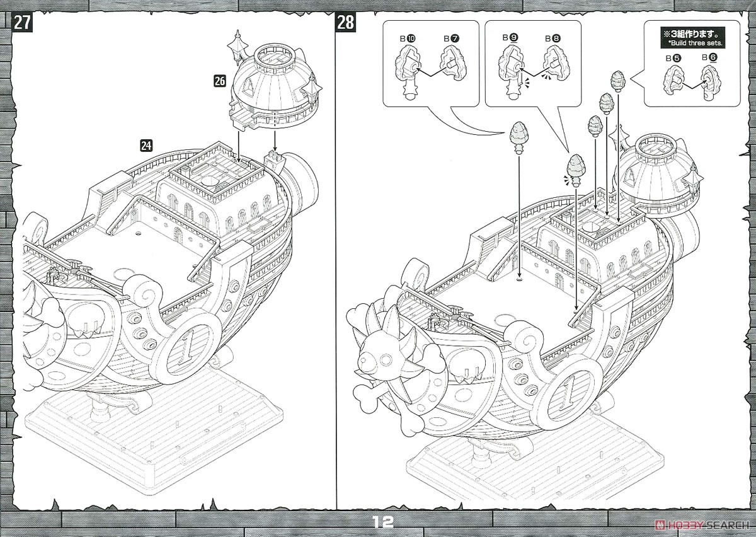Viewport: 756px width, 537px height.
Task: Click the Japanese note "※3組作ります。"
Action: click(691, 33)
